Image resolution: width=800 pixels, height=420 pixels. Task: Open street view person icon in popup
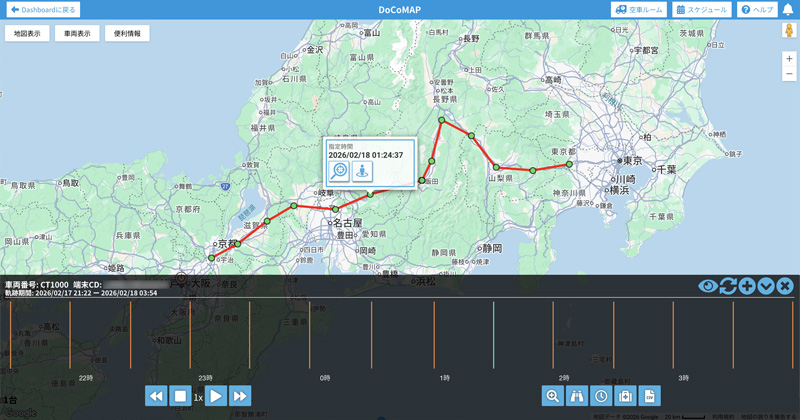(x=362, y=171)
